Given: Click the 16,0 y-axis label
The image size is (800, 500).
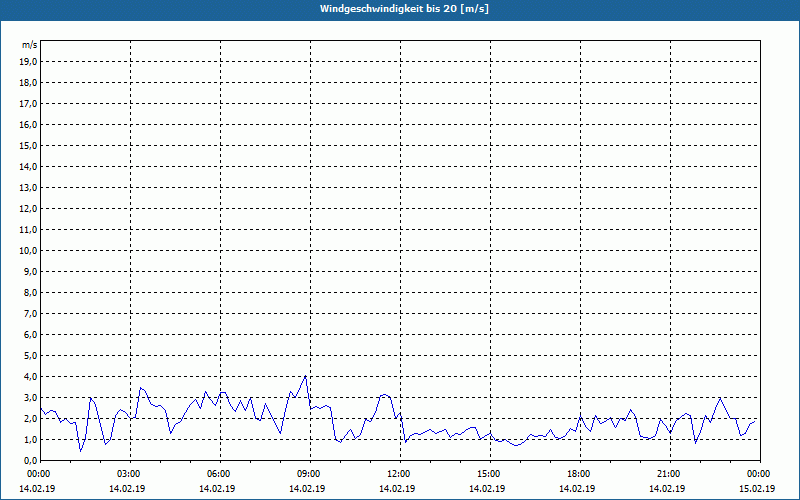Looking at the screenshot, I should tap(28, 124).
